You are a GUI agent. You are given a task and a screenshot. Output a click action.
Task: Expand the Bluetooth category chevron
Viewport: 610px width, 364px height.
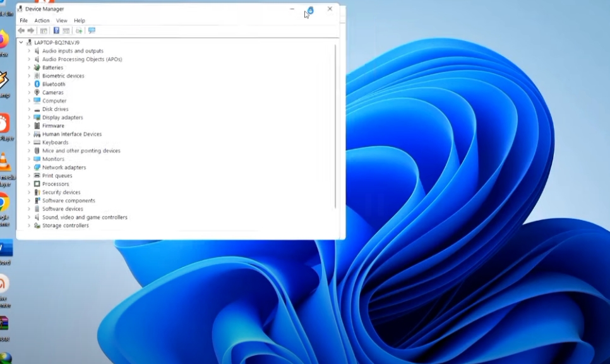(x=29, y=85)
